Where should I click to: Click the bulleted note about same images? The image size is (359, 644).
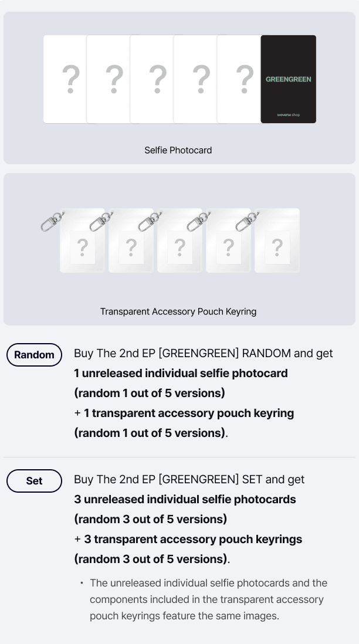[x=208, y=599]
